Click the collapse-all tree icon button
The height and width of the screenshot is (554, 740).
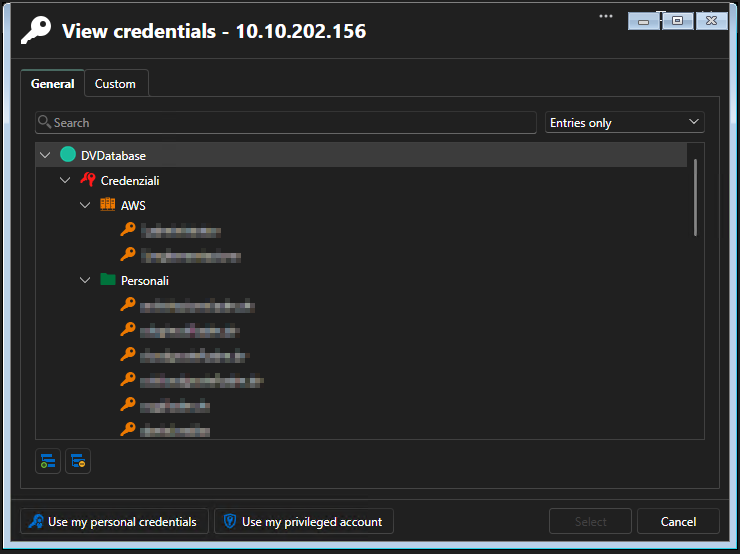click(x=78, y=461)
